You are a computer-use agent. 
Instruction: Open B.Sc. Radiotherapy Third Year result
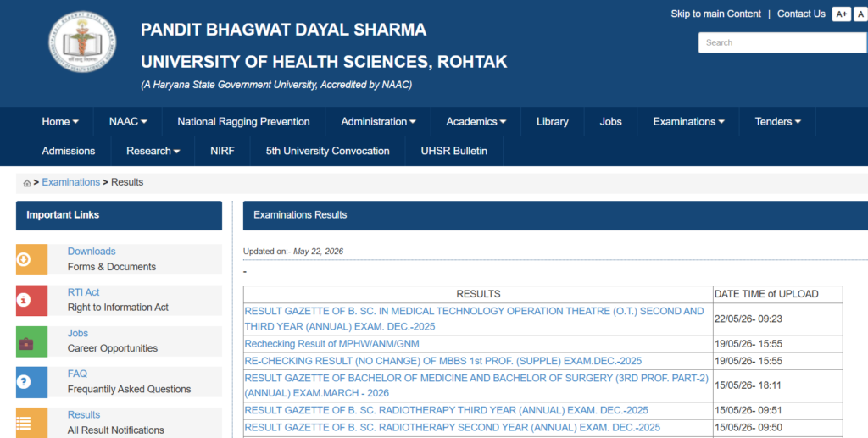pyautogui.click(x=446, y=410)
